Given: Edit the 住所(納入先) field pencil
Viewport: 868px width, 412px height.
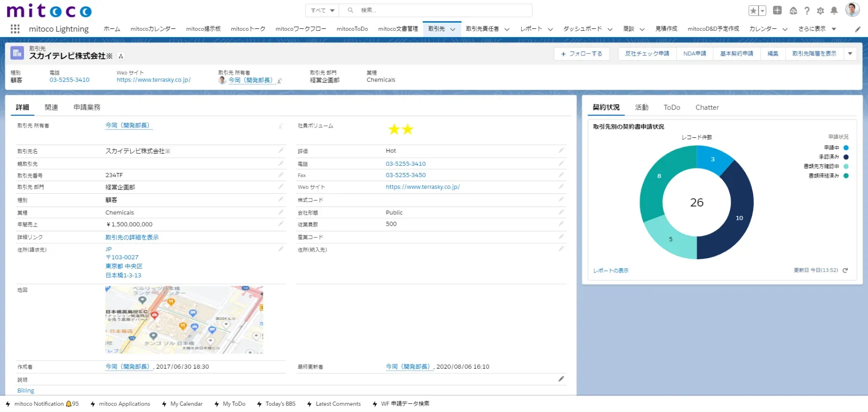Looking at the screenshot, I should pyautogui.click(x=561, y=249).
